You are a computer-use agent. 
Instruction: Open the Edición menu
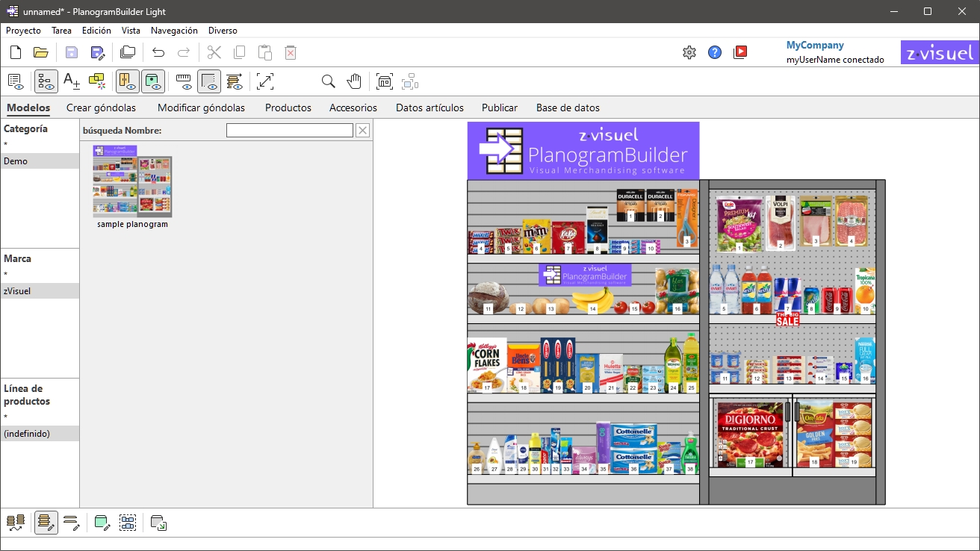[x=96, y=31]
